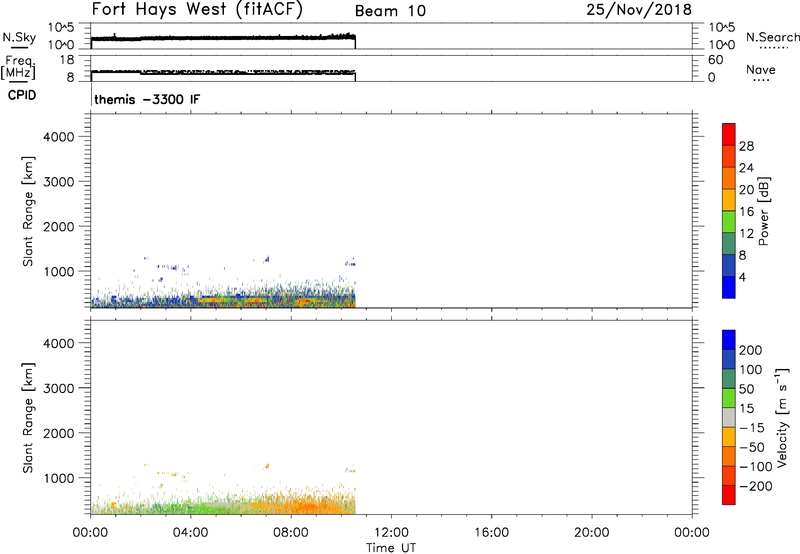
Task: Click the 'N.Sky' axis label
Action: 19,37
